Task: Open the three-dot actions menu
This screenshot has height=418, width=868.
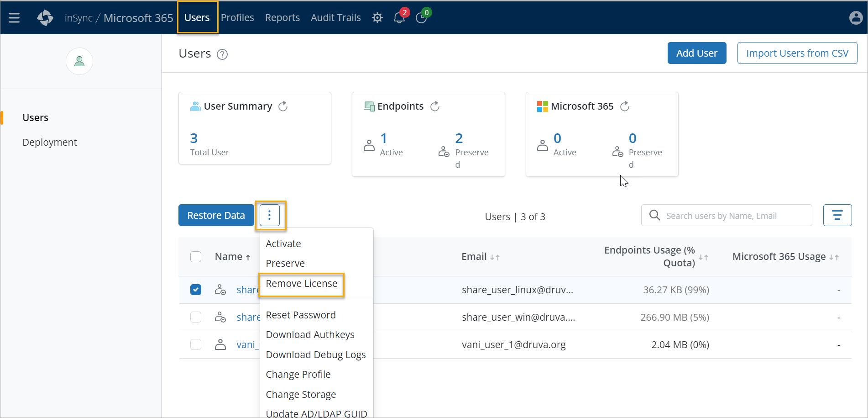Action: click(270, 215)
